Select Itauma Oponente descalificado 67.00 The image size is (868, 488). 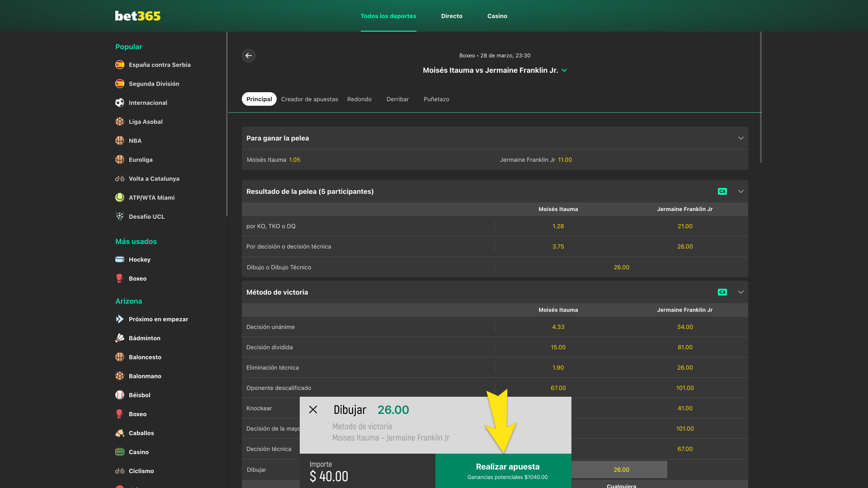(558, 388)
